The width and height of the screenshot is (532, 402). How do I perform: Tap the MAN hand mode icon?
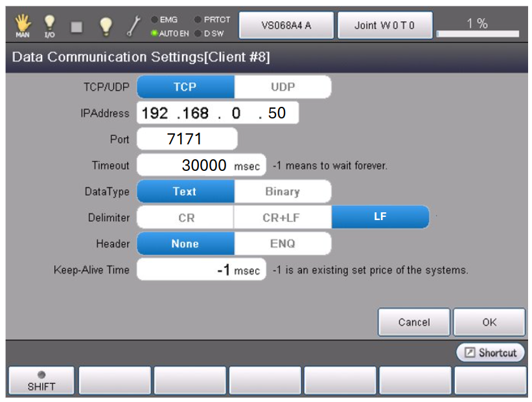pos(23,25)
